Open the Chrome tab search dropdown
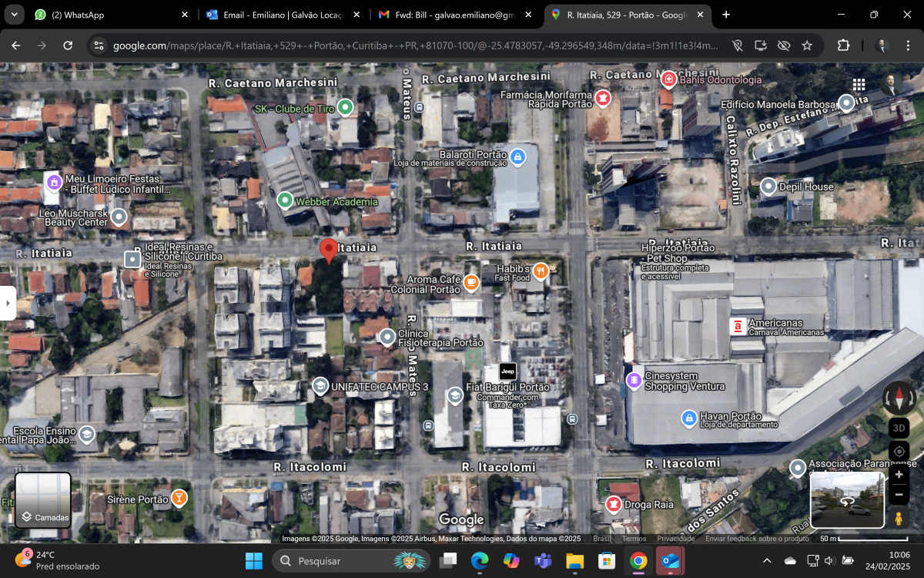The height and width of the screenshot is (578, 924). [x=14, y=15]
